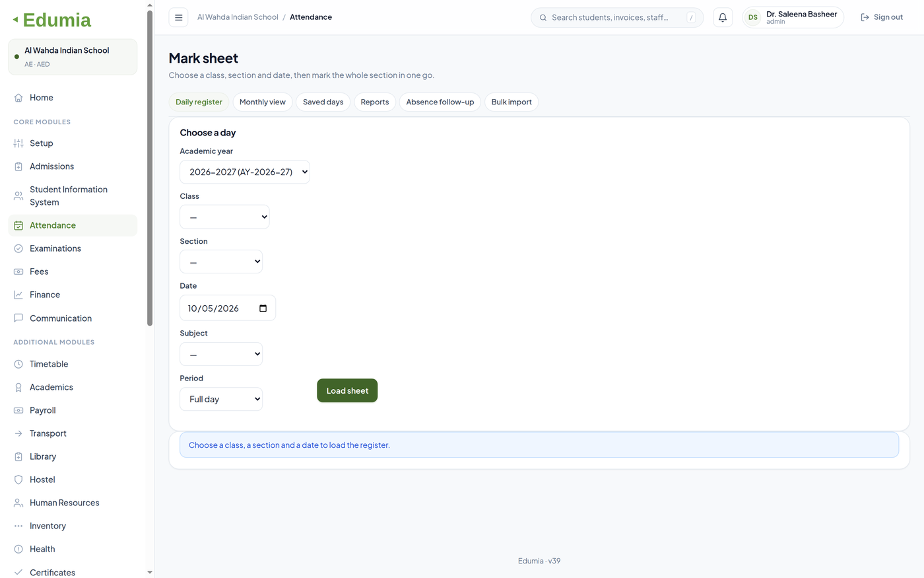Click the hamburger menu icon

(178, 17)
